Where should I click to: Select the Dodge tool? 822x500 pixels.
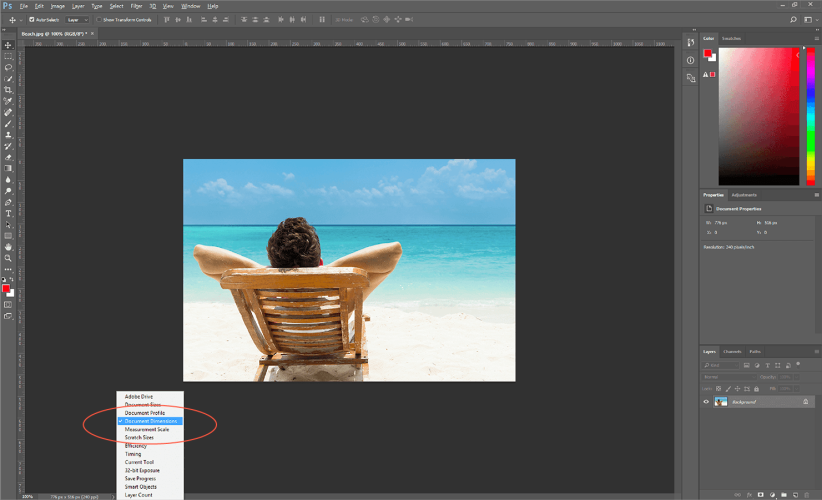tap(8, 191)
